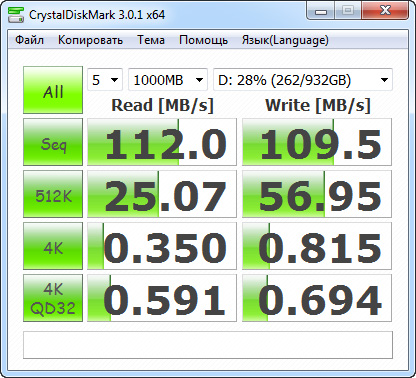
Task: Click the Seq read result 112.0
Action: 162,142
